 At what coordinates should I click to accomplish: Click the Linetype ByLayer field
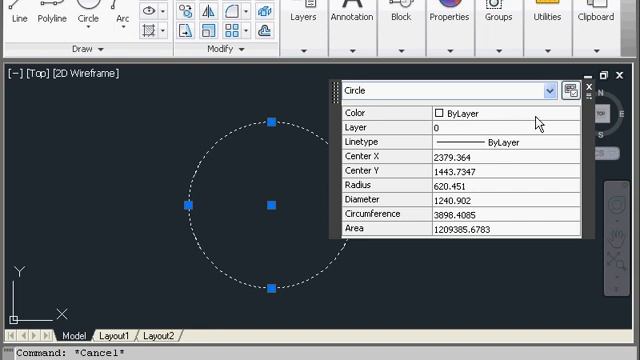506,142
